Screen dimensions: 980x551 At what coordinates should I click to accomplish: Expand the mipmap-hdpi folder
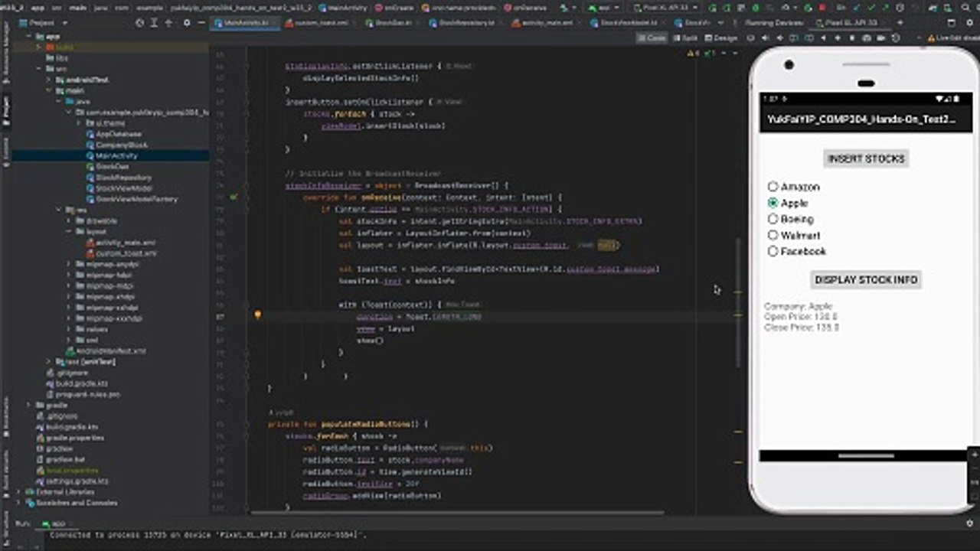coord(70,275)
